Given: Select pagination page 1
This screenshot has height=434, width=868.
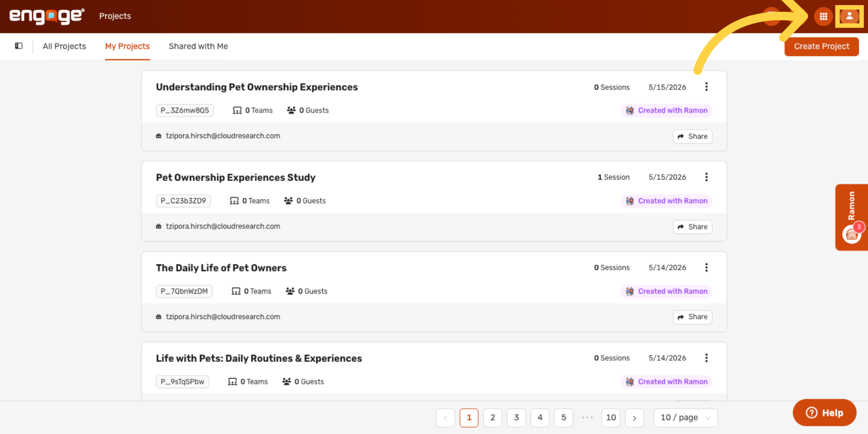Looking at the screenshot, I should coord(469,418).
